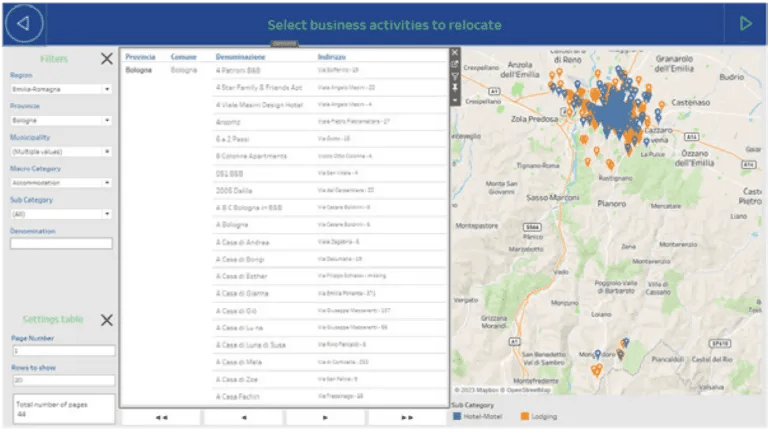Click the Denomination search input field
768x429 pixels.
click(x=61, y=243)
